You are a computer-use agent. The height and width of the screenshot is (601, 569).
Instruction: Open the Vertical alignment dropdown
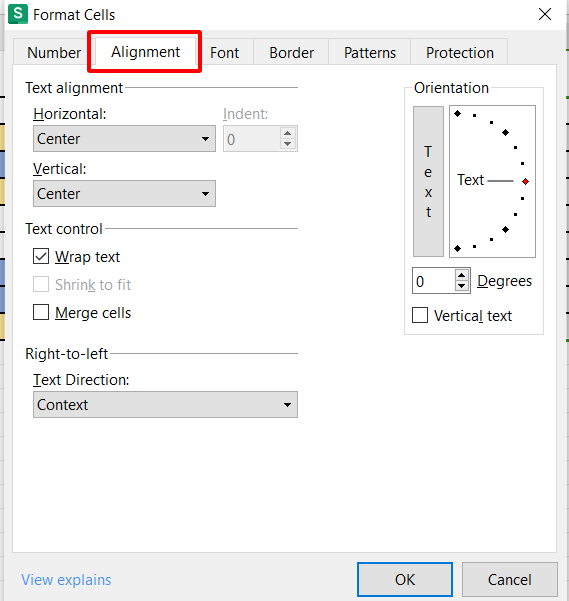pos(124,194)
